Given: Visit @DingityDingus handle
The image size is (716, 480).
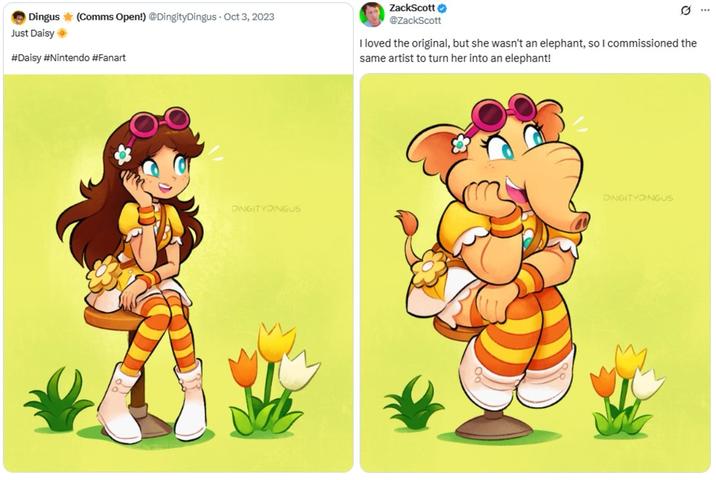Looking at the screenshot, I should point(183,17).
